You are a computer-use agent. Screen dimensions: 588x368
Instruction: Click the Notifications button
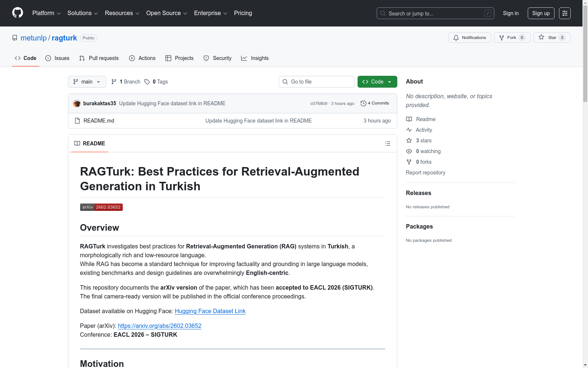(x=470, y=38)
